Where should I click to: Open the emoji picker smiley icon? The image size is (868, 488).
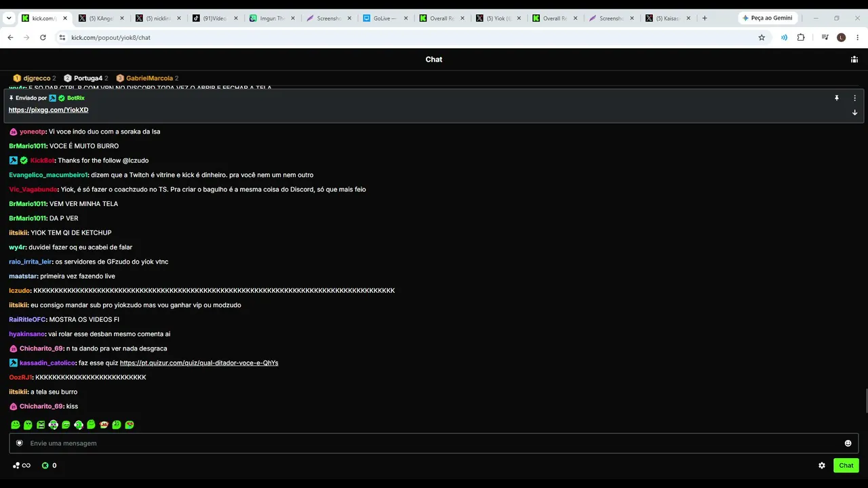tap(848, 443)
